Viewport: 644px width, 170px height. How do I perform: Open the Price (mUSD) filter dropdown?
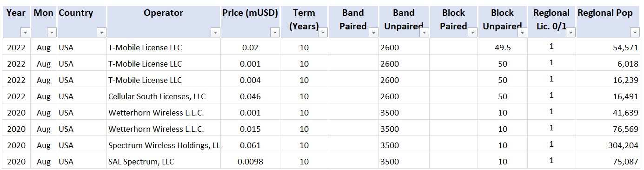(x=275, y=33)
